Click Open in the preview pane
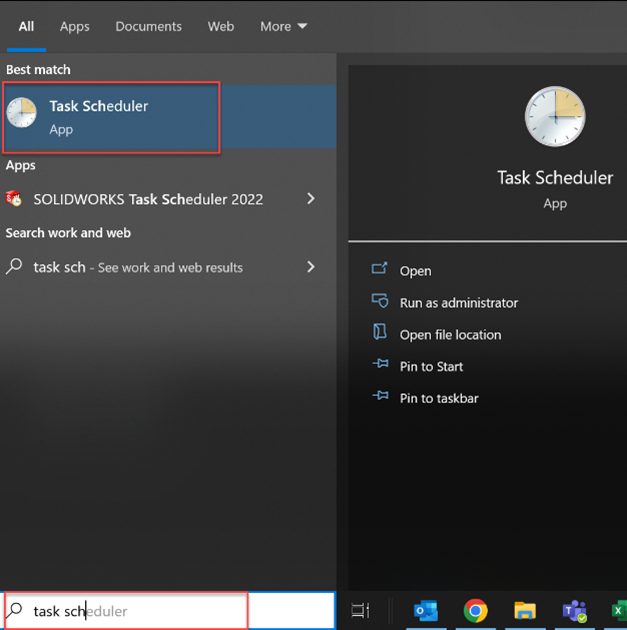 415,271
